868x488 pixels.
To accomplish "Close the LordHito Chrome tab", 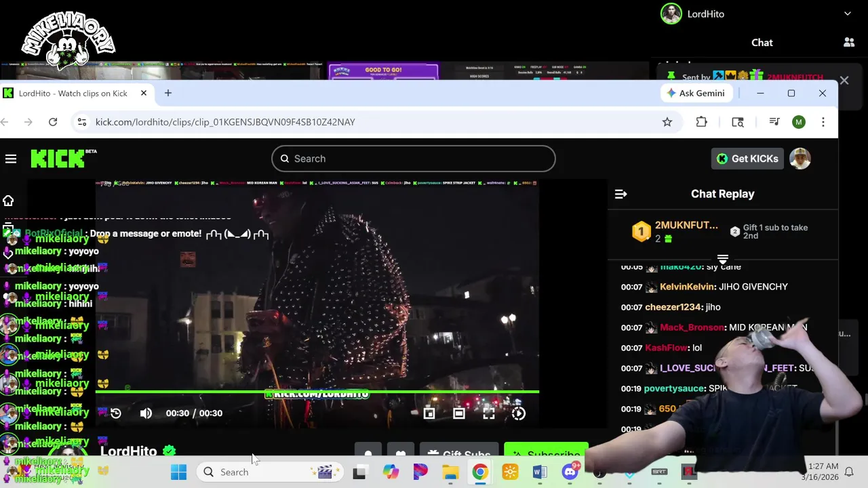I will tap(144, 93).
